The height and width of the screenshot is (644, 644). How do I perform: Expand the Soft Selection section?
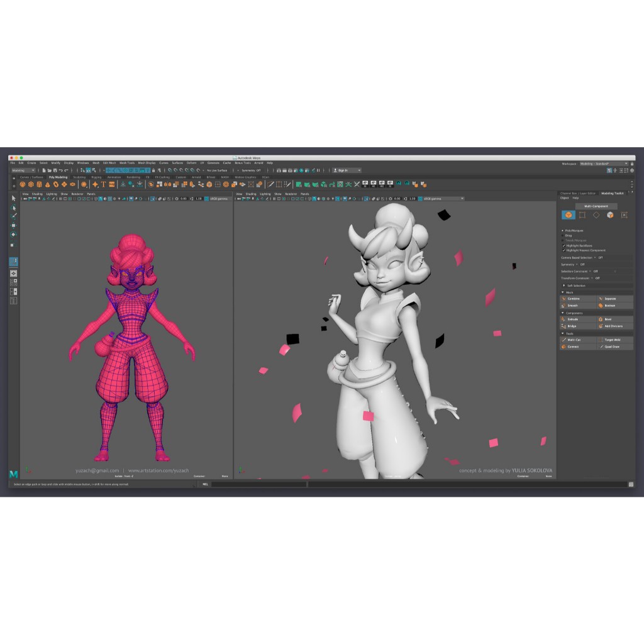coord(563,286)
